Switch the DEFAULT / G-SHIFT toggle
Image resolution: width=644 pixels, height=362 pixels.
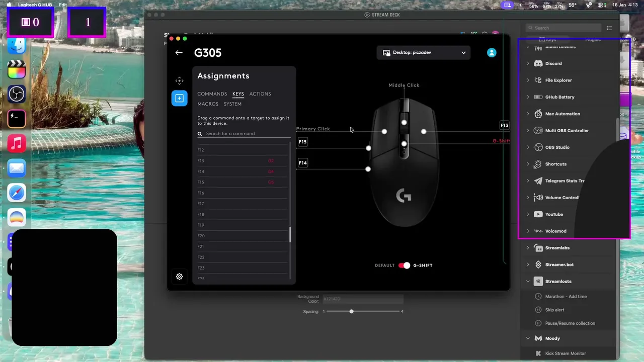405,265
